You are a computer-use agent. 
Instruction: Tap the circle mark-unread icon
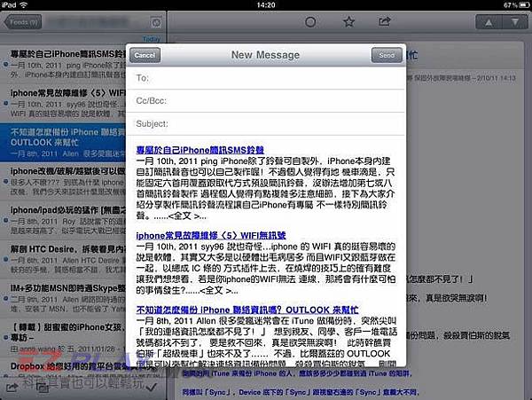coord(310,22)
